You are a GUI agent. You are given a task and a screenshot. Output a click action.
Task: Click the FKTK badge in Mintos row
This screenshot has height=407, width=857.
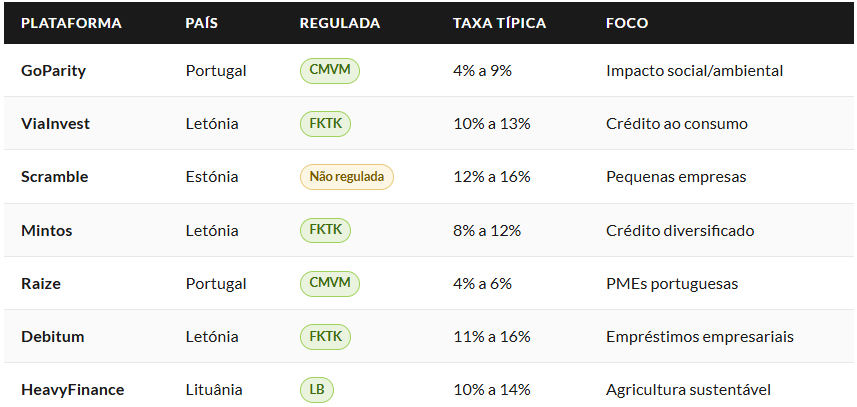(325, 230)
